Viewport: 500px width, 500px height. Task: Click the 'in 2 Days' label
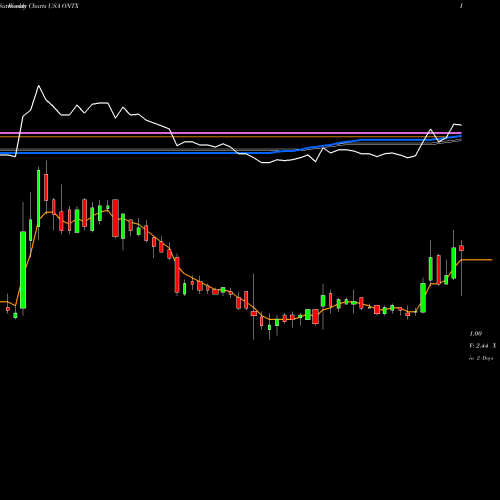pos(481,358)
